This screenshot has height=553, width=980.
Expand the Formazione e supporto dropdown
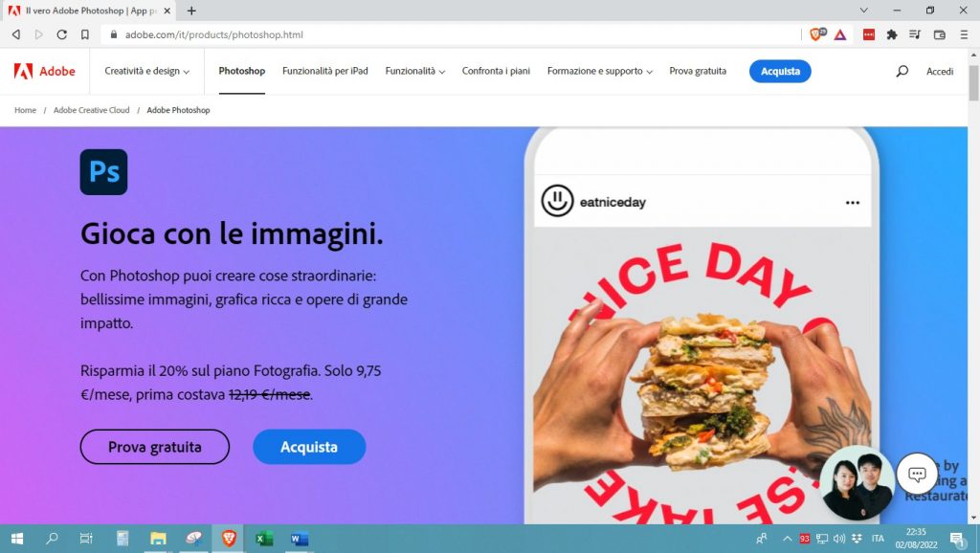[x=599, y=71]
